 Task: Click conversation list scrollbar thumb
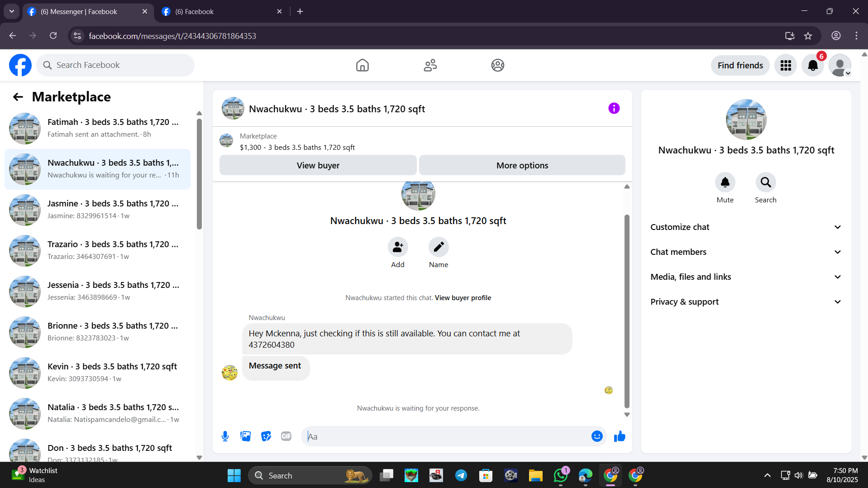[199, 174]
